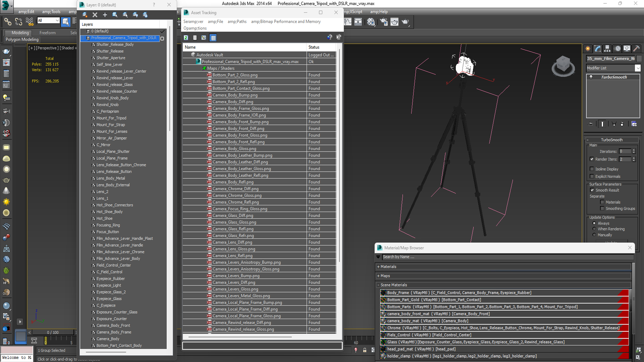This screenshot has height=362, width=644.
Task: Switch to Motion command panel tab
Action: coord(617,49)
